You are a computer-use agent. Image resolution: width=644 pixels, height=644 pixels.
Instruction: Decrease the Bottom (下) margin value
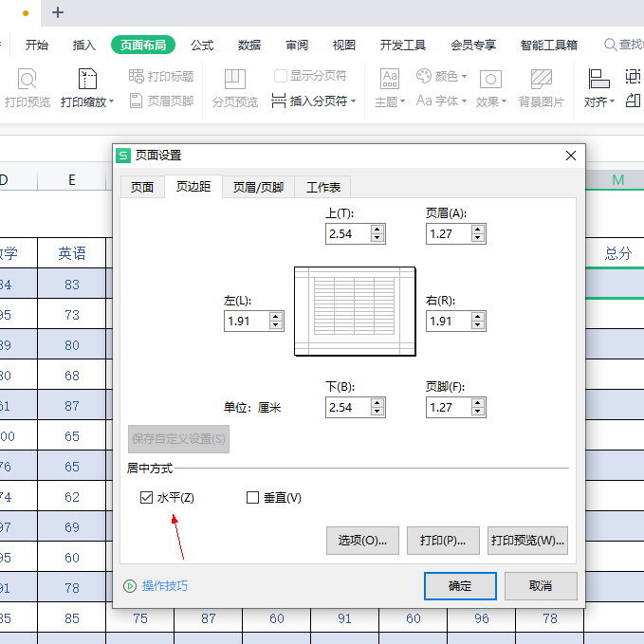377,412
